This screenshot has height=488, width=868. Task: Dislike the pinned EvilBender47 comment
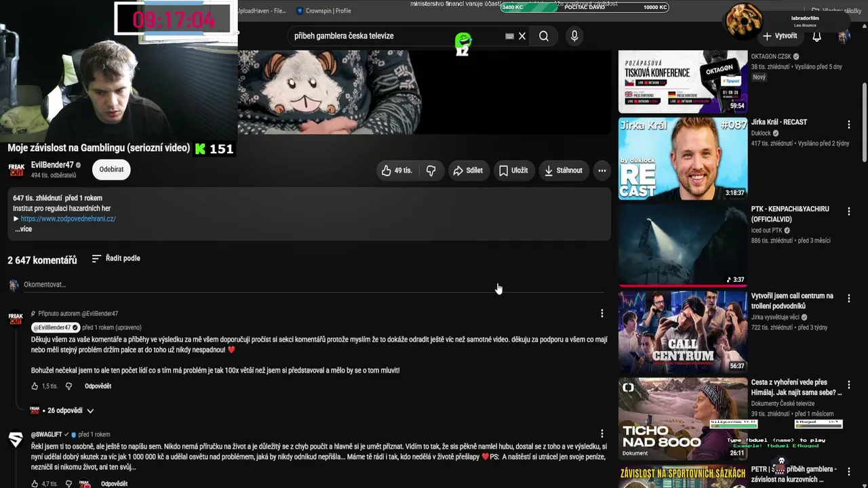pos(68,386)
